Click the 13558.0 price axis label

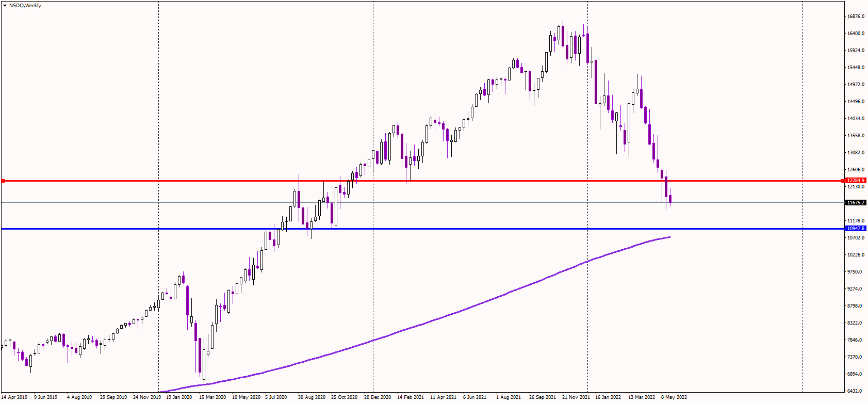[x=856, y=136]
